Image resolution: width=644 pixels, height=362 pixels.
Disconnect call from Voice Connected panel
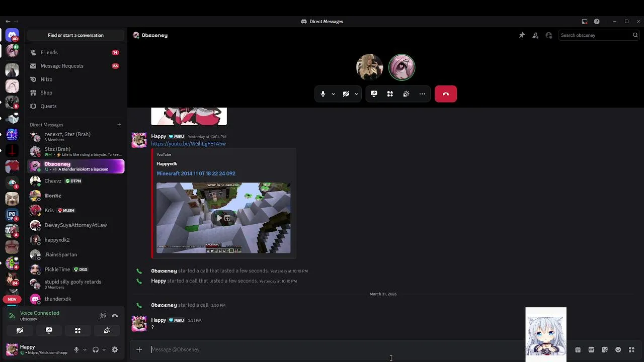(x=115, y=316)
